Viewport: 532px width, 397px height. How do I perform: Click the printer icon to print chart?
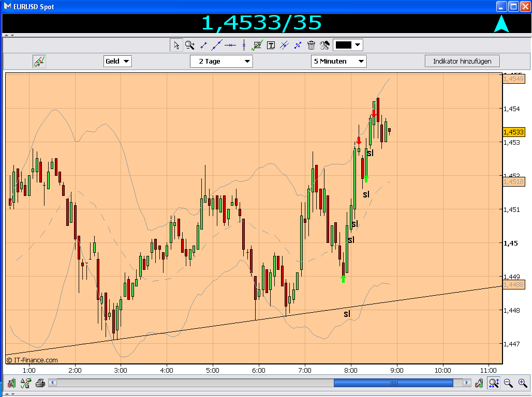40,383
